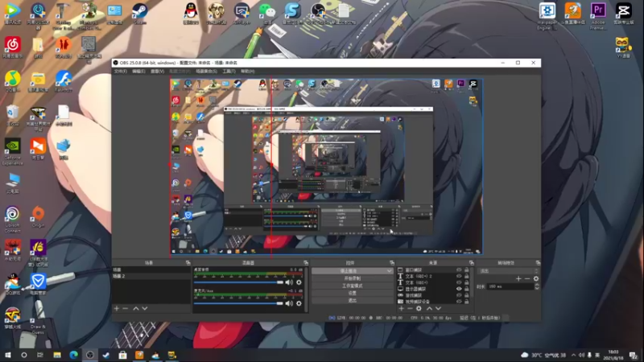Toggle visibility of the 文本 (GDI+) 2 source
The height and width of the screenshot is (362, 644).
(459, 276)
